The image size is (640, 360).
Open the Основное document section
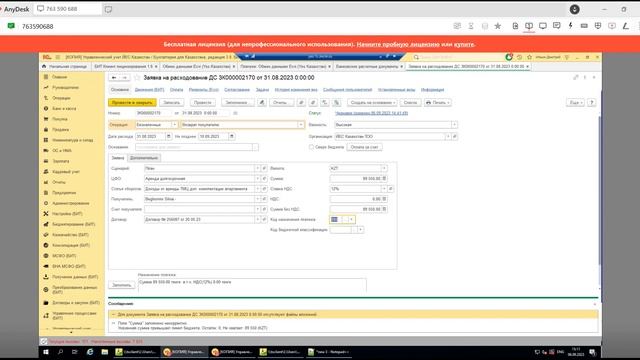coord(120,90)
